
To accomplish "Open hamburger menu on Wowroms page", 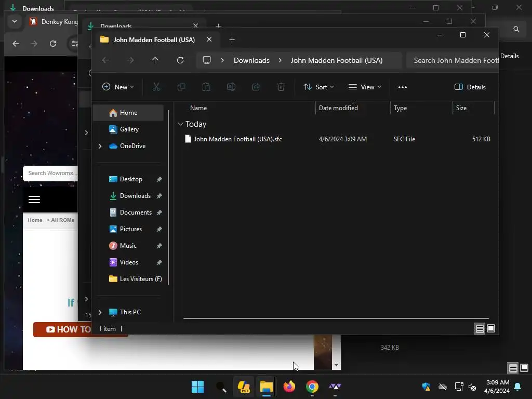I will tap(34, 199).
